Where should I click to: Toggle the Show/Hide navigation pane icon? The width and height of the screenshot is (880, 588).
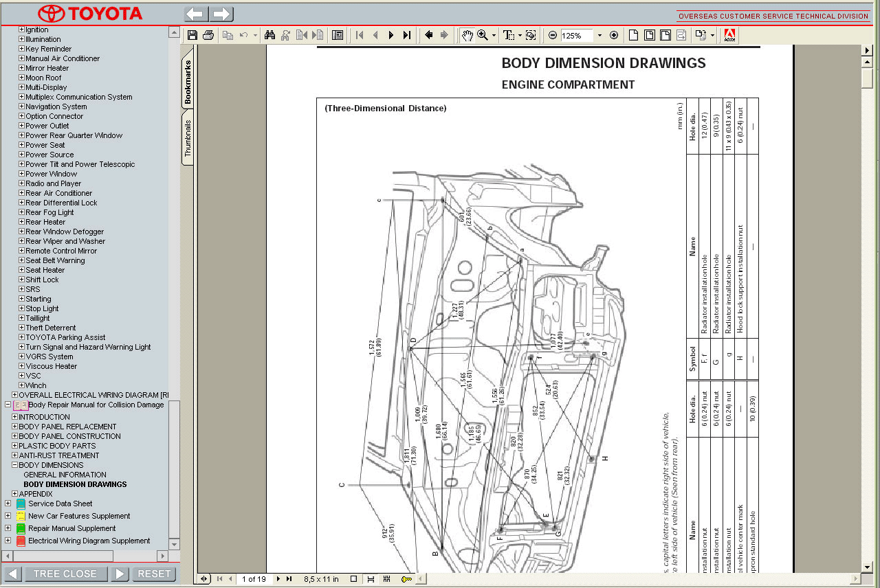(338, 35)
